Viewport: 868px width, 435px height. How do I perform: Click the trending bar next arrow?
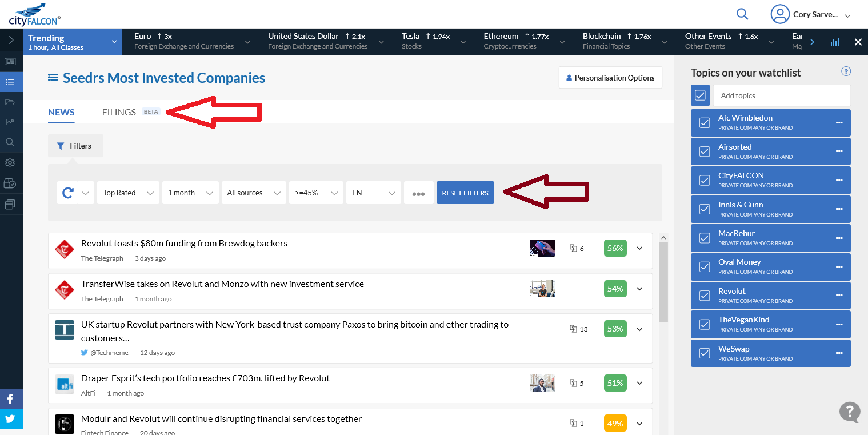click(813, 42)
